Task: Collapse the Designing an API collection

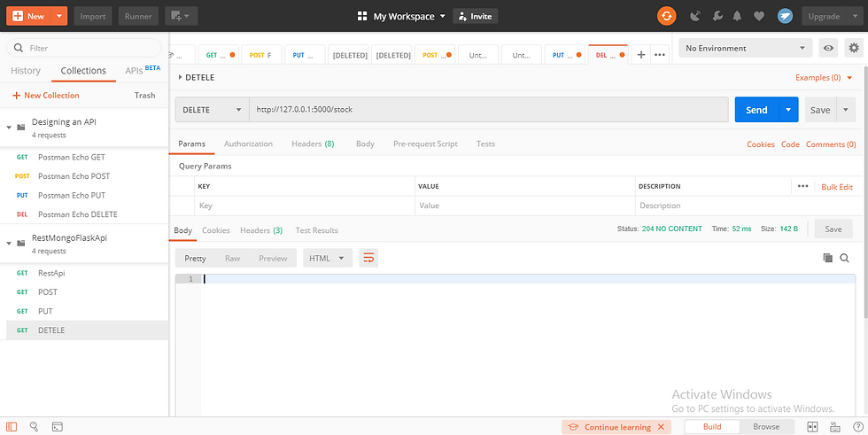Action: (x=9, y=127)
